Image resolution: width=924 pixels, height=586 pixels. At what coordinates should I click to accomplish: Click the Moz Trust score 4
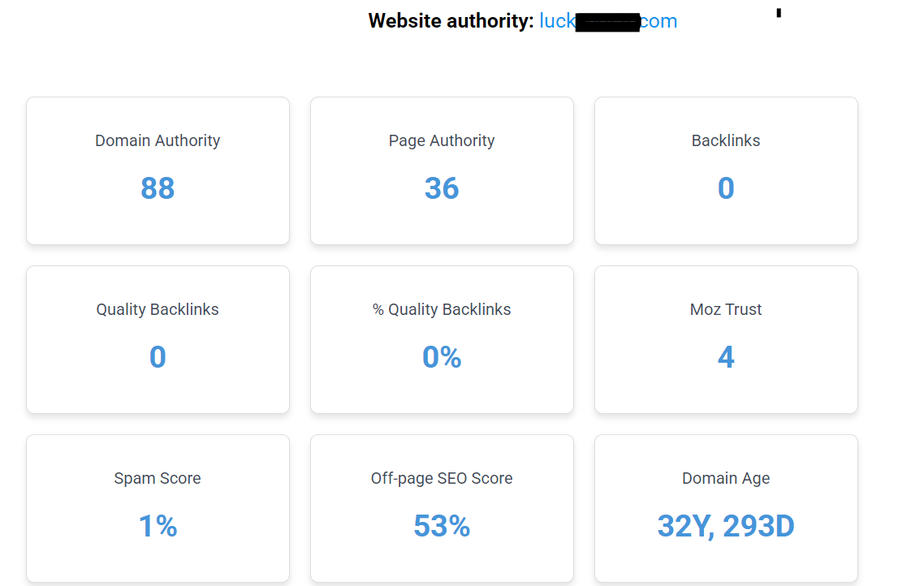(x=726, y=357)
